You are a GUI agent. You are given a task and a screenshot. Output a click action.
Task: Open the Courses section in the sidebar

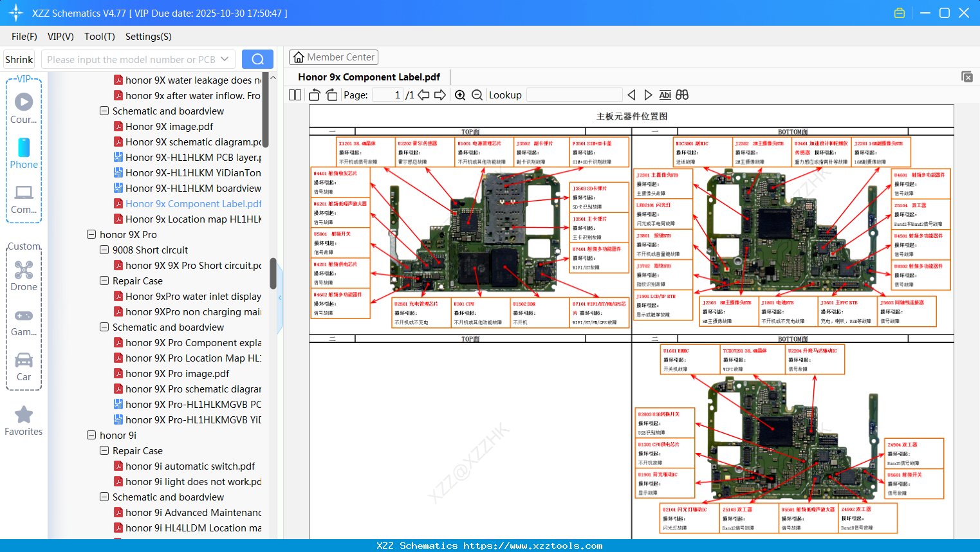pos(24,108)
